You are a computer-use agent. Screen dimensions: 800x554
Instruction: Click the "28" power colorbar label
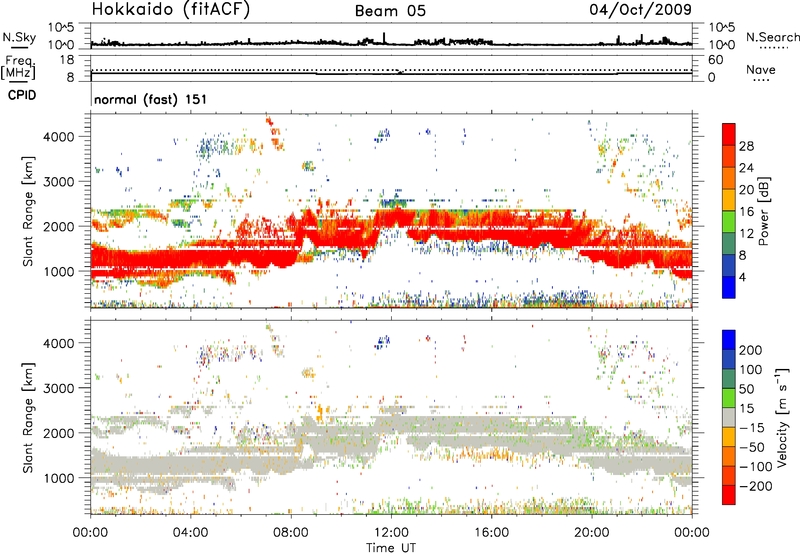click(x=746, y=146)
